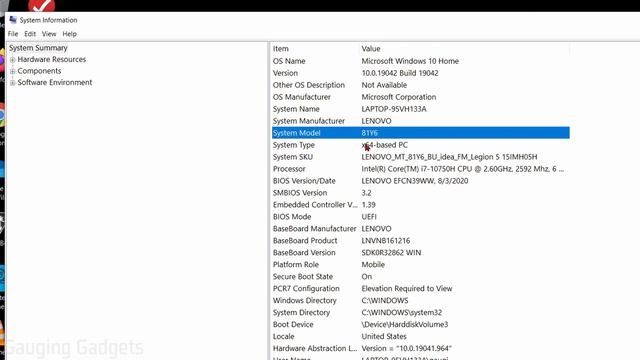Click the value Microsoft Corporation

coord(398,97)
